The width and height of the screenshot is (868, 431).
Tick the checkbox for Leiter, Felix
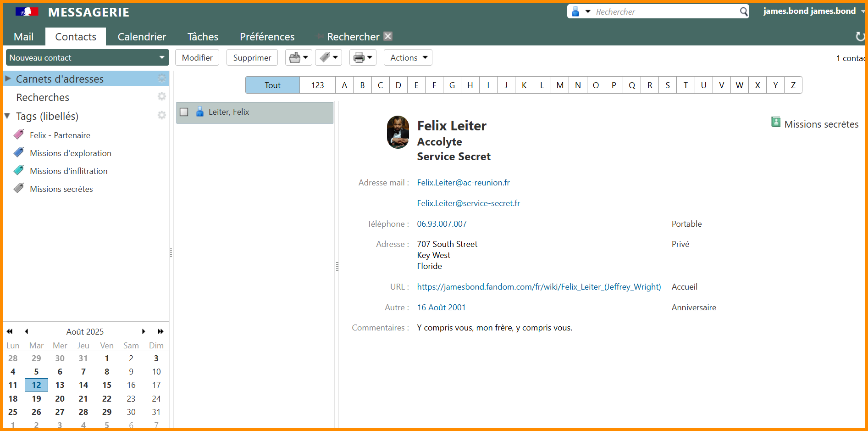pyautogui.click(x=184, y=112)
